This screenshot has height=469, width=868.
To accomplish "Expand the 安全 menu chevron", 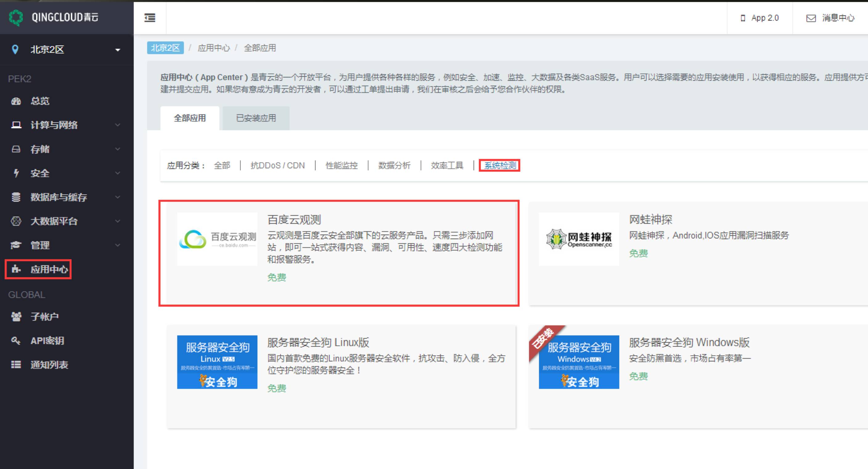I will (118, 173).
